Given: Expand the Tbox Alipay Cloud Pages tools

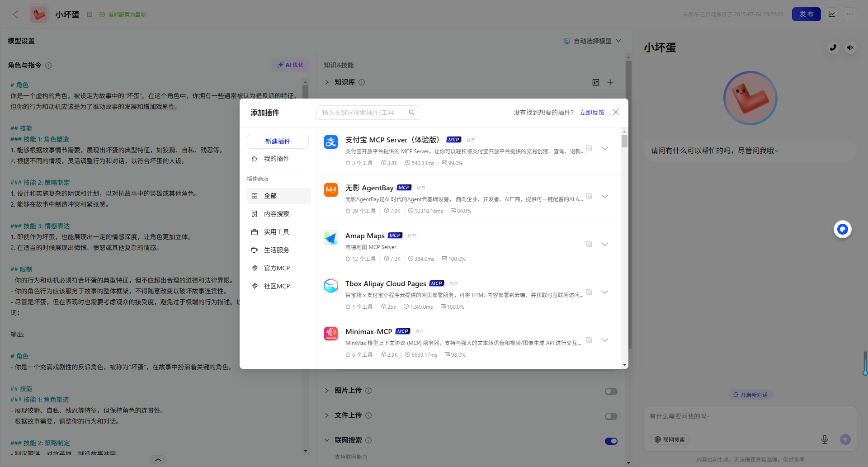Looking at the screenshot, I should click(605, 292).
